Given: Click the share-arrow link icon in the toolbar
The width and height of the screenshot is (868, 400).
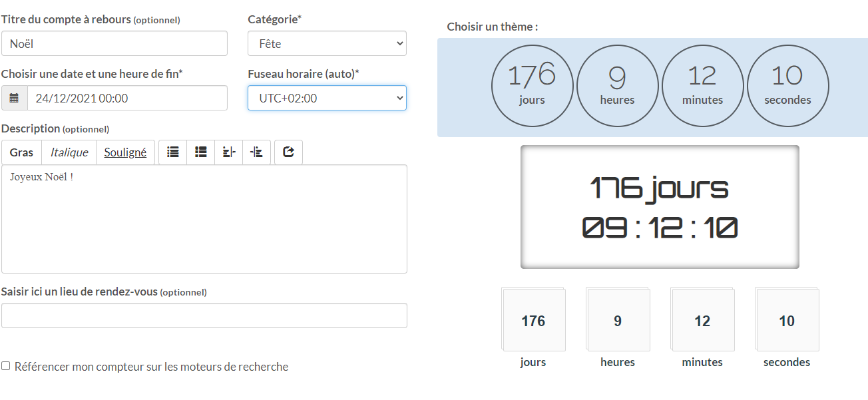Looking at the screenshot, I should click(288, 152).
